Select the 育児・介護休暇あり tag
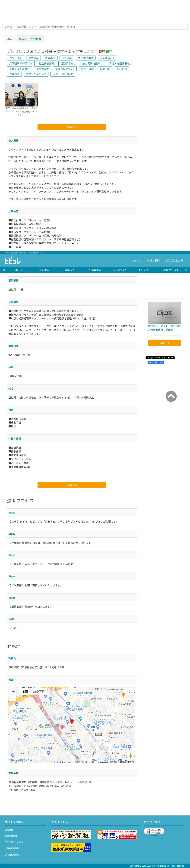This screenshot has height=868, width=190. click(x=120, y=63)
